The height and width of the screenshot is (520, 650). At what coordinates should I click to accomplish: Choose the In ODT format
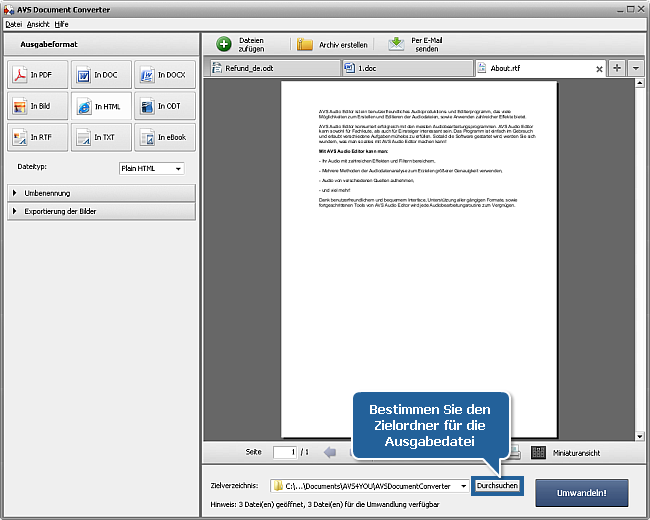click(163, 106)
